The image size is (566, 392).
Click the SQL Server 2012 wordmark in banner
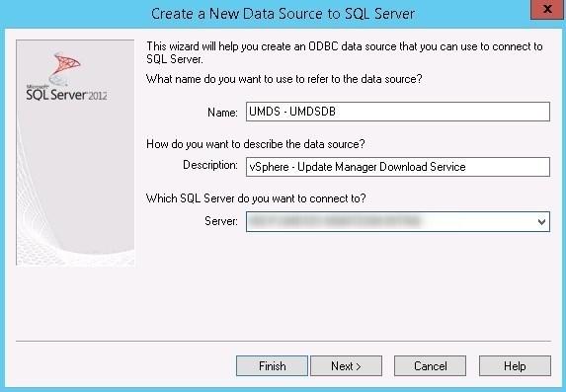click(x=66, y=94)
